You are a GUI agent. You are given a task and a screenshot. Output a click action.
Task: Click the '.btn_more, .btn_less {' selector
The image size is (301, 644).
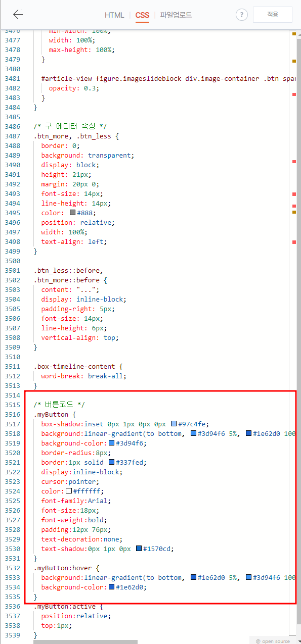[76, 136]
